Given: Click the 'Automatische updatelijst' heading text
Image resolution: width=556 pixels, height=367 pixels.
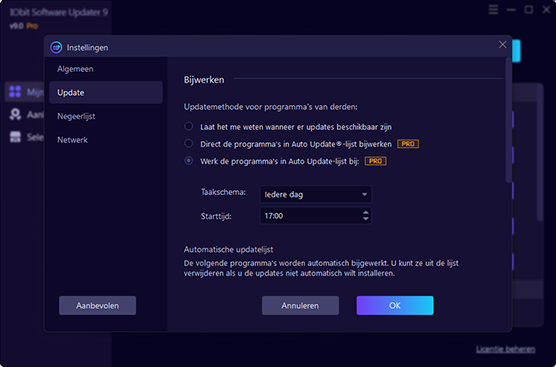Looking at the screenshot, I should click(228, 250).
